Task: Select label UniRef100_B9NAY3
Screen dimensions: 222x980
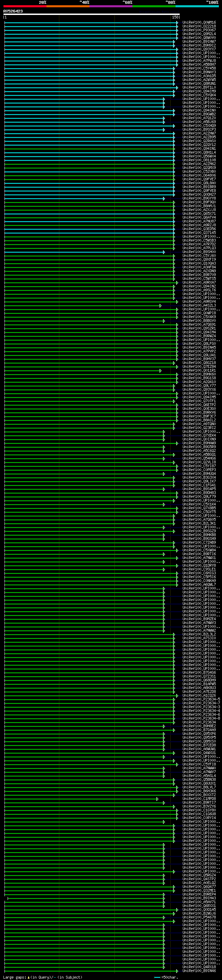Action: pyautogui.click(x=199, y=72)
